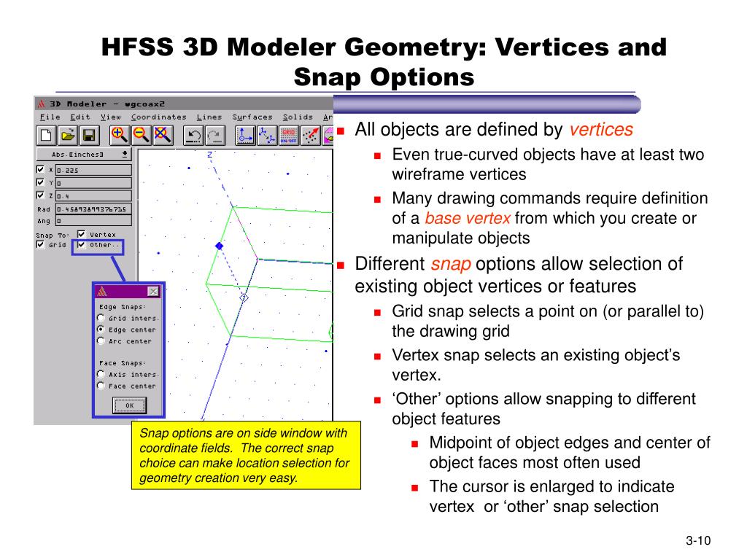Open the Lines menu
The width and height of the screenshot is (747, 560).
pyautogui.click(x=209, y=117)
